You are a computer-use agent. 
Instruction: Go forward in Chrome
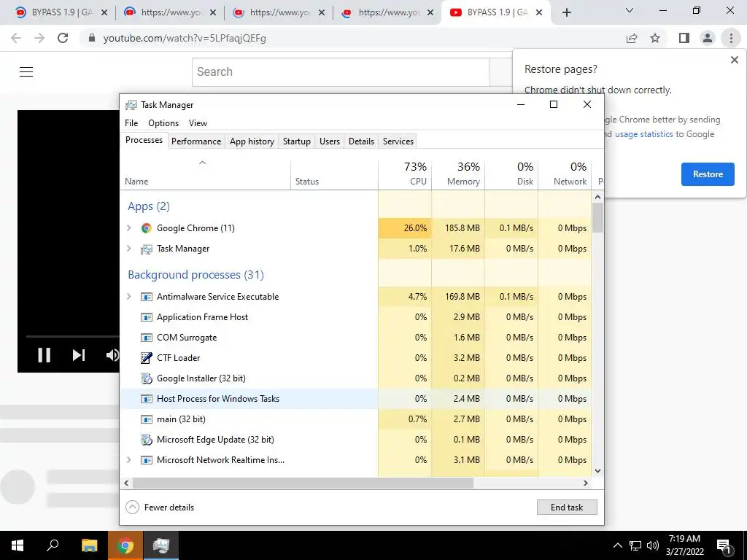coord(39,38)
